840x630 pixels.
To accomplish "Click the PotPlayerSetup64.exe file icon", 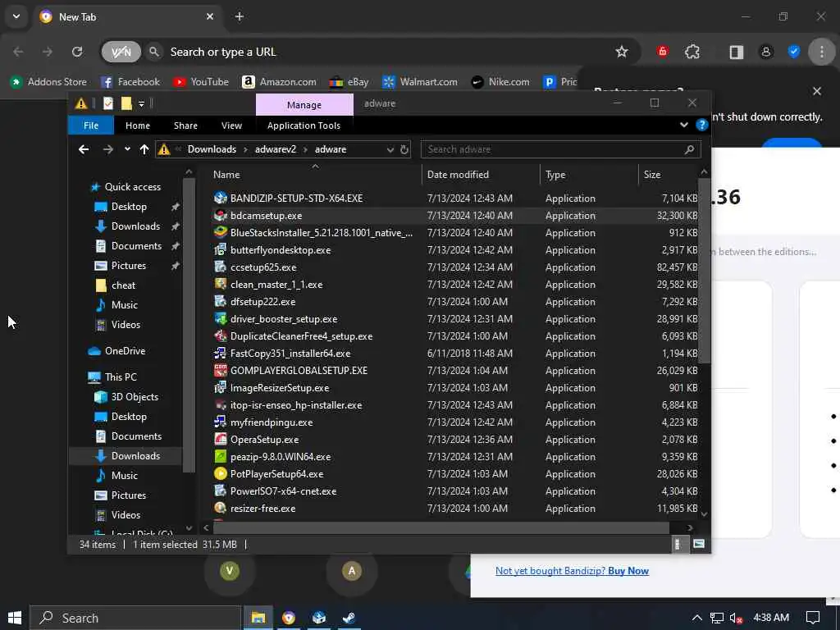I will click(220, 473).
